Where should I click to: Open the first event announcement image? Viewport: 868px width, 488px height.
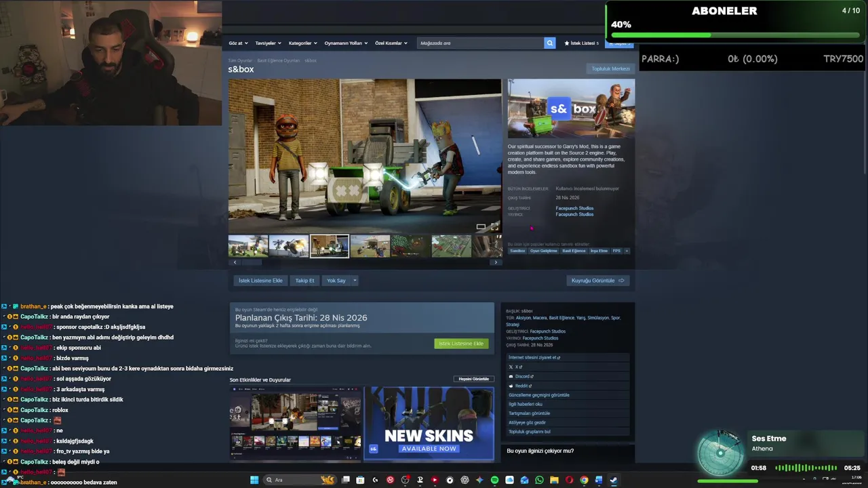tap(296, 424)
